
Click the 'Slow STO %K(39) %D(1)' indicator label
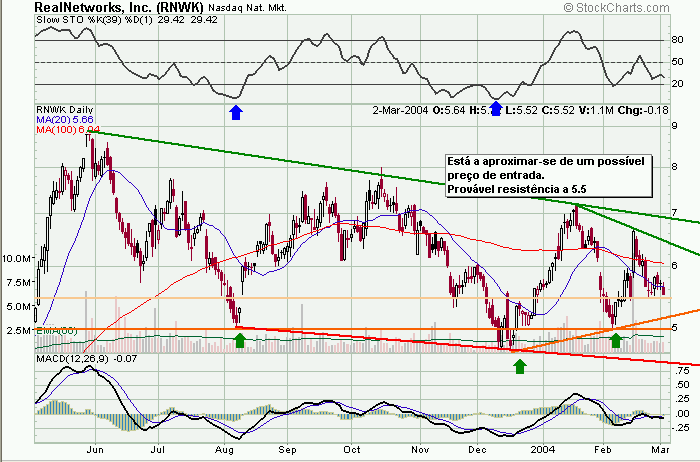(x=95, y=20)
